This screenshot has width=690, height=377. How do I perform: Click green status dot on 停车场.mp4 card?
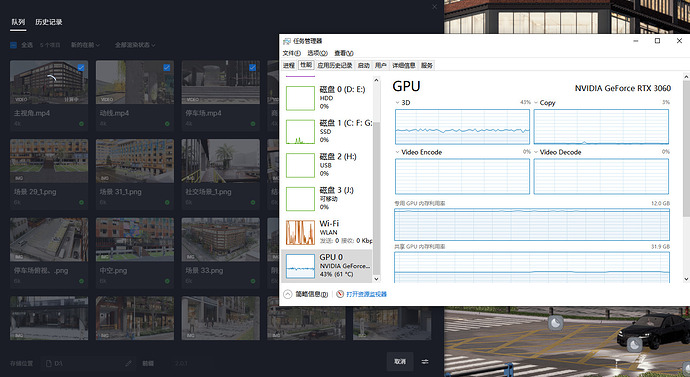click(x=253, y=124)
